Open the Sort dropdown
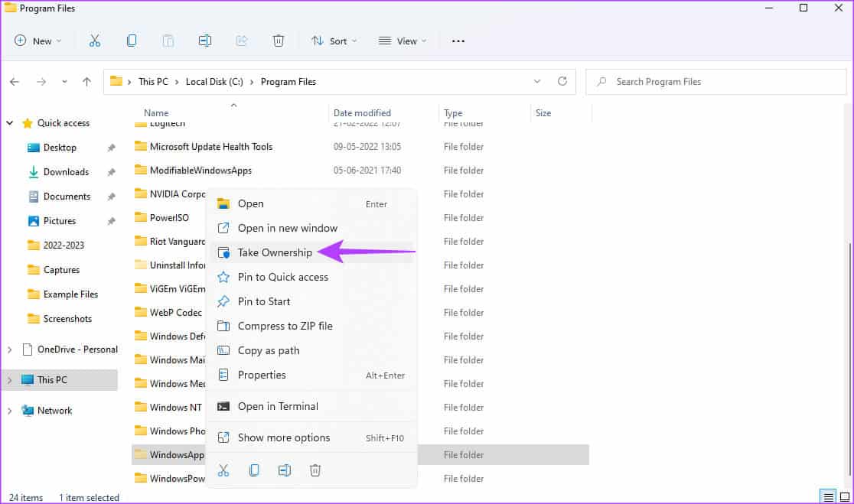The image size is (854, 504). coord(334,41)
